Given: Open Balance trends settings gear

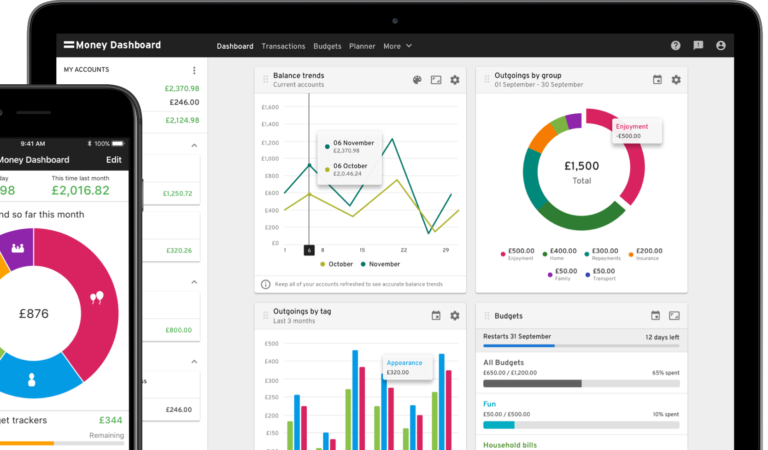Looking at the screenshot, I should coord(455,80).
